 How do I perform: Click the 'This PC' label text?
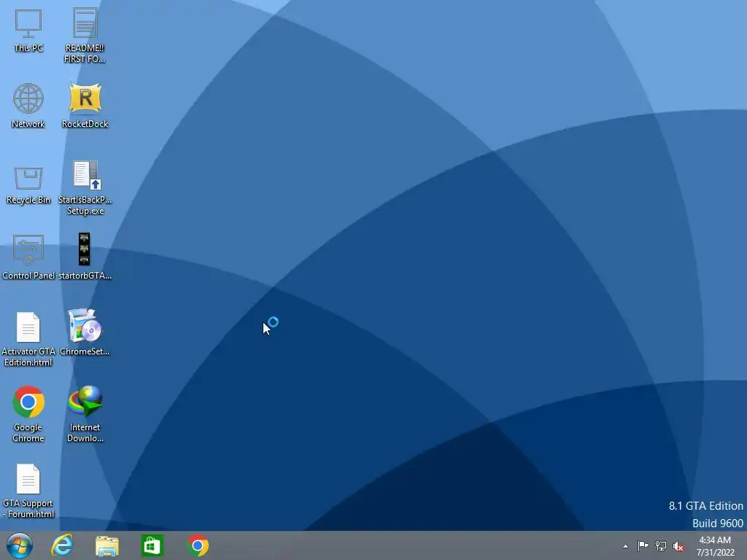click(x=28, y=48)
